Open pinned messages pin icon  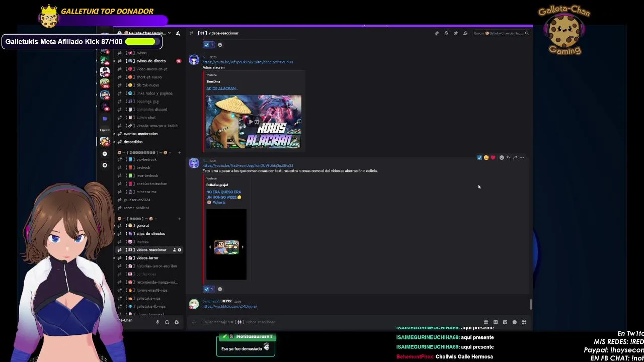(456, 33)
